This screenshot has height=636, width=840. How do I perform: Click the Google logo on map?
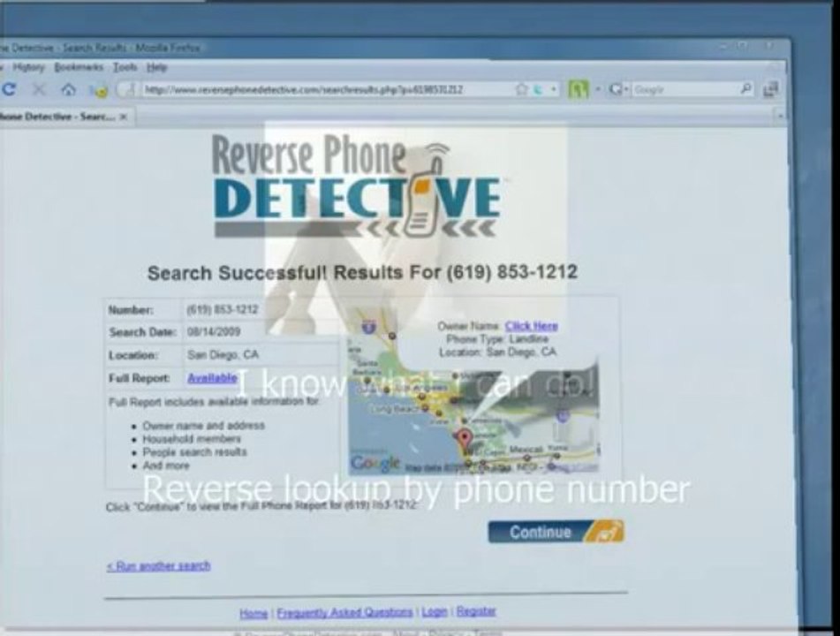pos(375,462)
